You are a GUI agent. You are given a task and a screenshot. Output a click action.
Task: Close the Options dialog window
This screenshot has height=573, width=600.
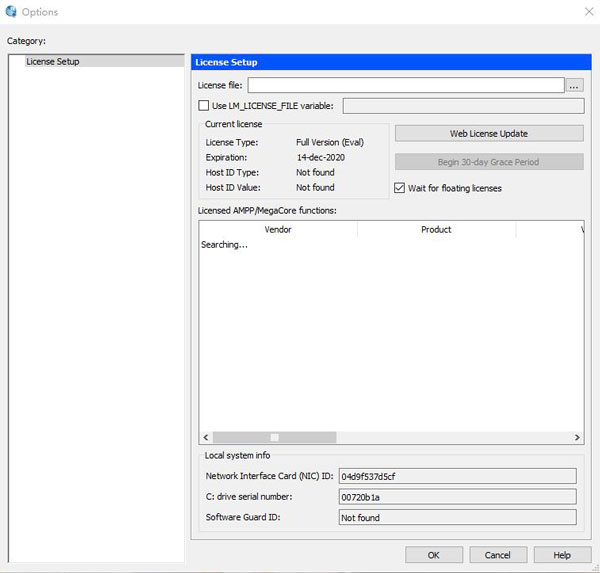[x=587, y=12]
